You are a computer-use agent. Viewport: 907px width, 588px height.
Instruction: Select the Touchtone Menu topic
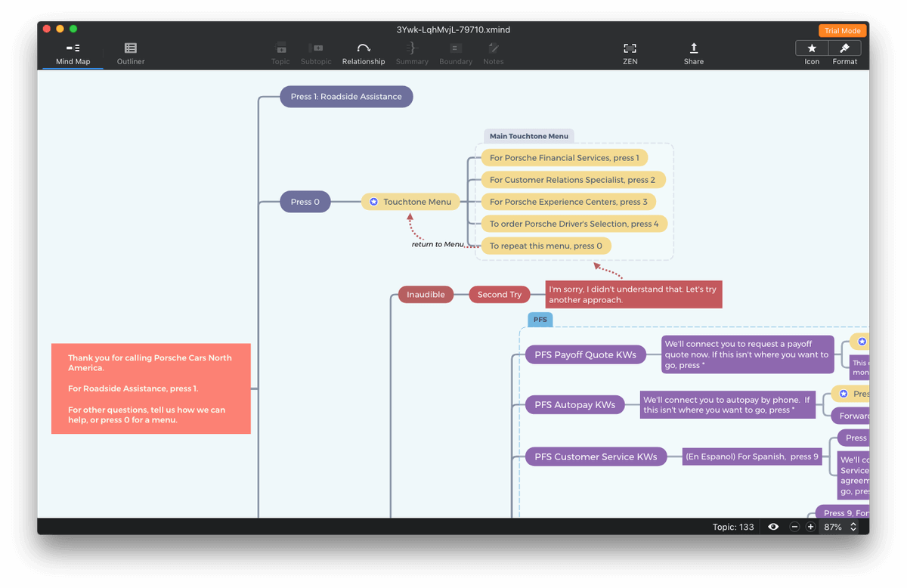(410, 202)
